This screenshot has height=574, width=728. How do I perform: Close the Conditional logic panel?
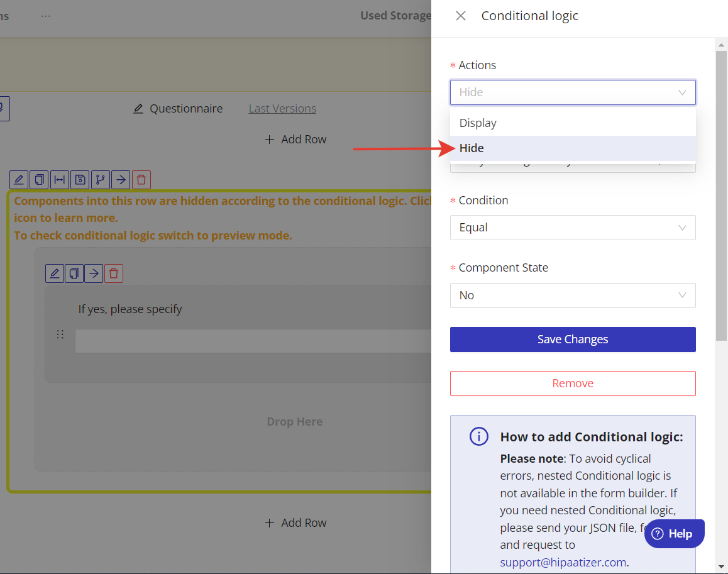tap(461, 16)
